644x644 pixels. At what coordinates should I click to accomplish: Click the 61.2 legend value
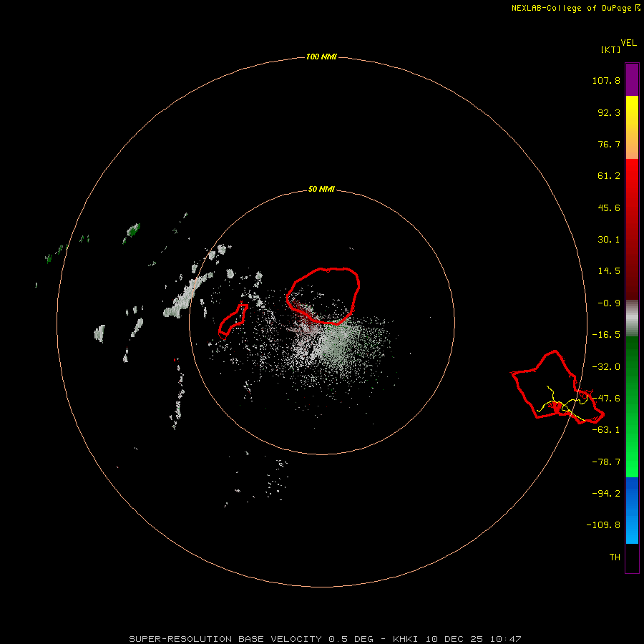pos(609,176)
